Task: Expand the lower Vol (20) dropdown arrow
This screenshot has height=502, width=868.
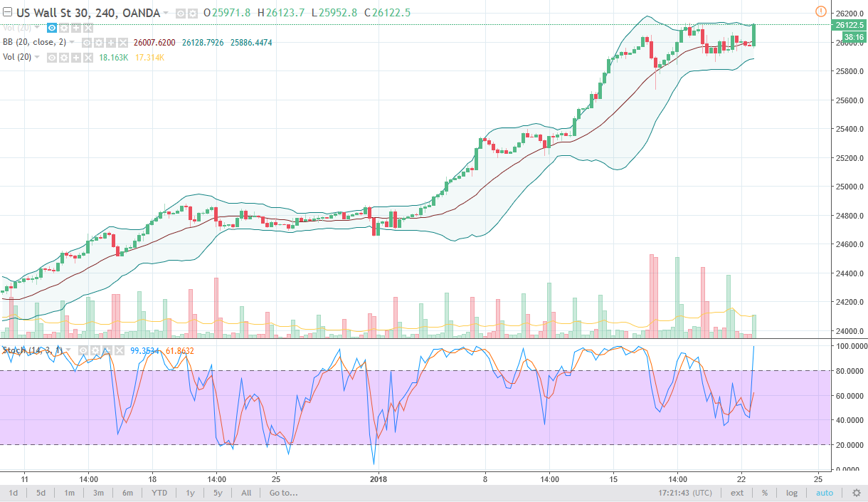Action: [x=37, y=57]
